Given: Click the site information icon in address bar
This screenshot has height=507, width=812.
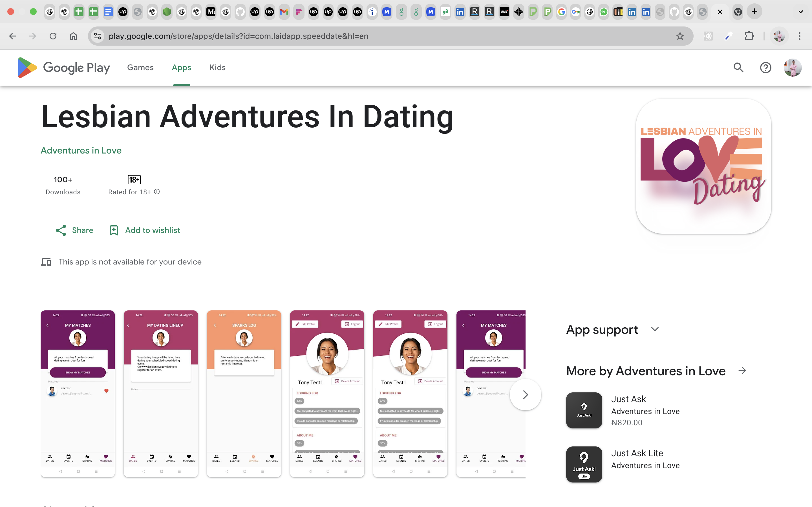Looking at the screenshot, I should pos(97,36).
